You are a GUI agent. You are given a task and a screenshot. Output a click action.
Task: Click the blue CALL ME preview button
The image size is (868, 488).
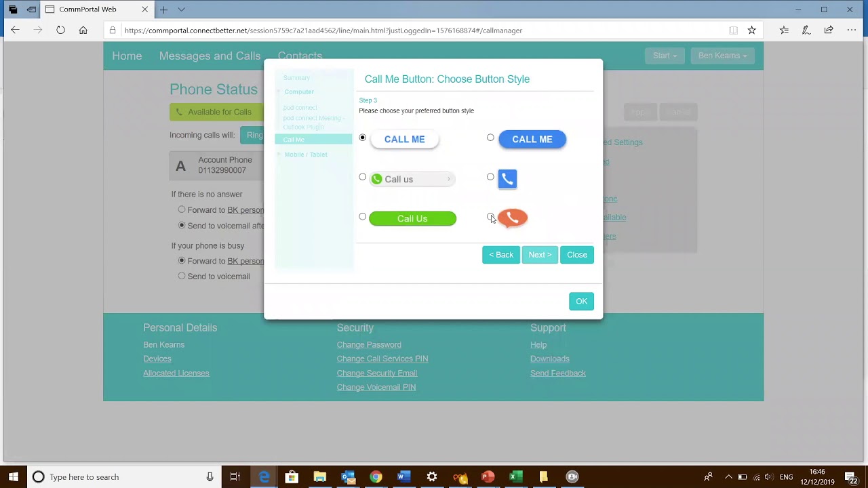pos(532,139)
